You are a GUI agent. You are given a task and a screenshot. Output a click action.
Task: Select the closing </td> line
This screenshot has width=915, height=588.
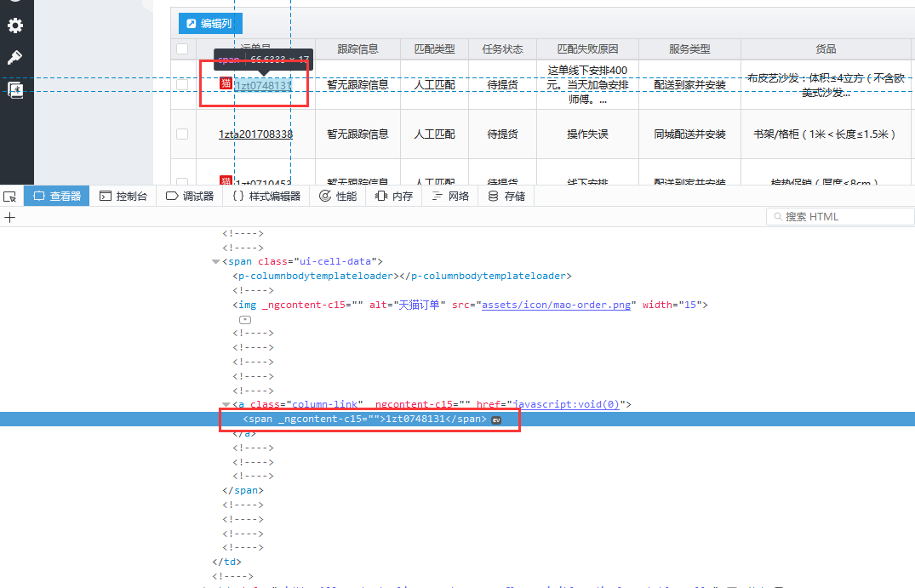[x=226, y=562]
